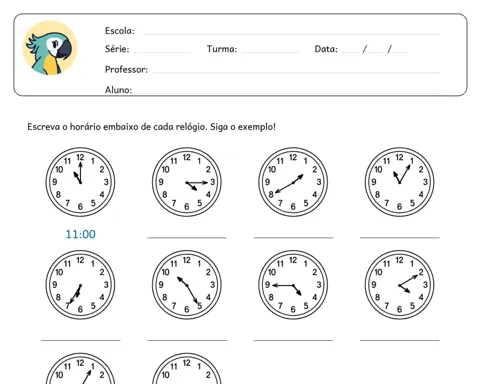Select the clock showing 11:05
The image size is (480, 384).
399,182
